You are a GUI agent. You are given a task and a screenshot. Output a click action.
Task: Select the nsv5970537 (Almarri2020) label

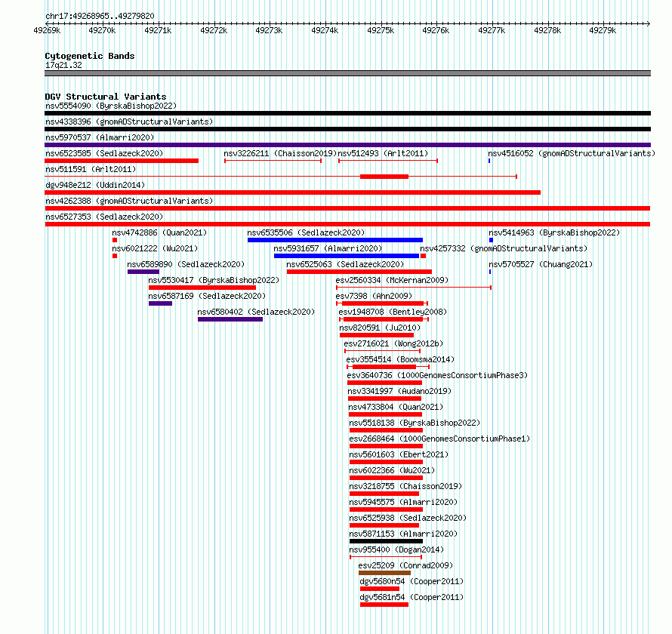[x=100, y=137]
